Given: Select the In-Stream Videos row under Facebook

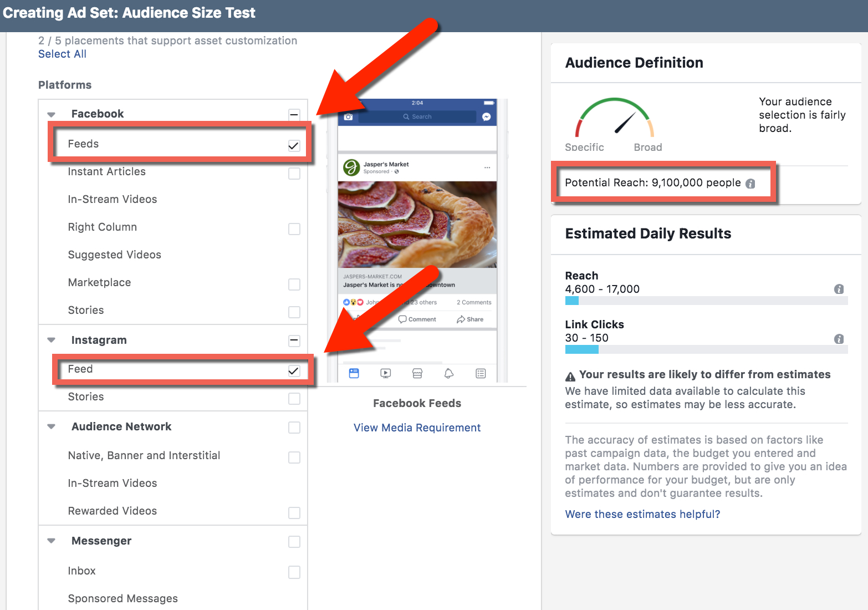Looking at the screenshot, I should pyautogui.click(x=173, y=199).
